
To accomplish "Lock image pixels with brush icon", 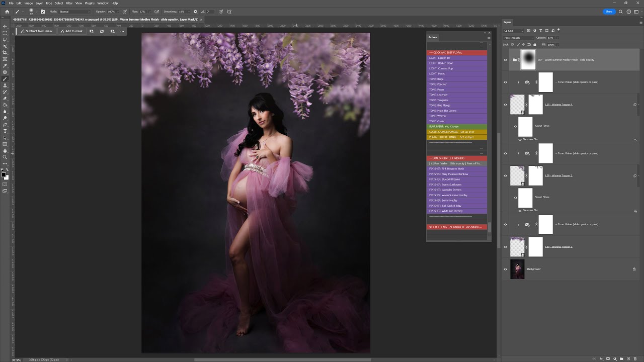I will pyautogui.click(x=517, y=45).
